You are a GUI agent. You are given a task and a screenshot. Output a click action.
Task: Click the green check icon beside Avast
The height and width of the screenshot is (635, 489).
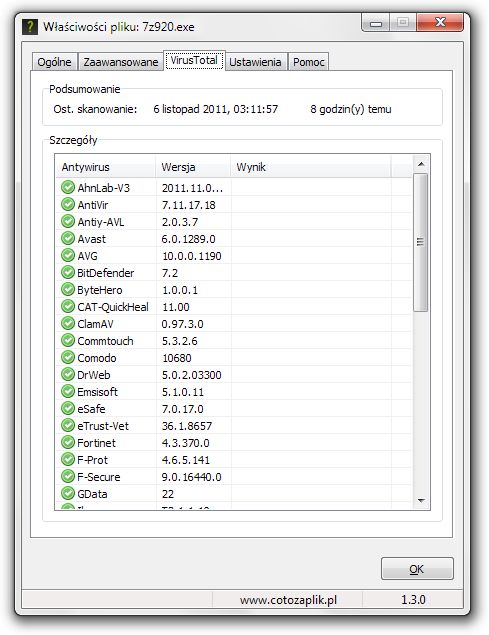click(68, 239)
